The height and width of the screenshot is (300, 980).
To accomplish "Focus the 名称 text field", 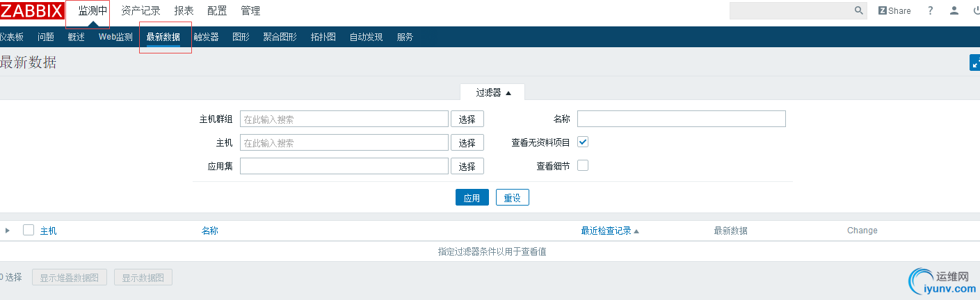I will (681, 119).
